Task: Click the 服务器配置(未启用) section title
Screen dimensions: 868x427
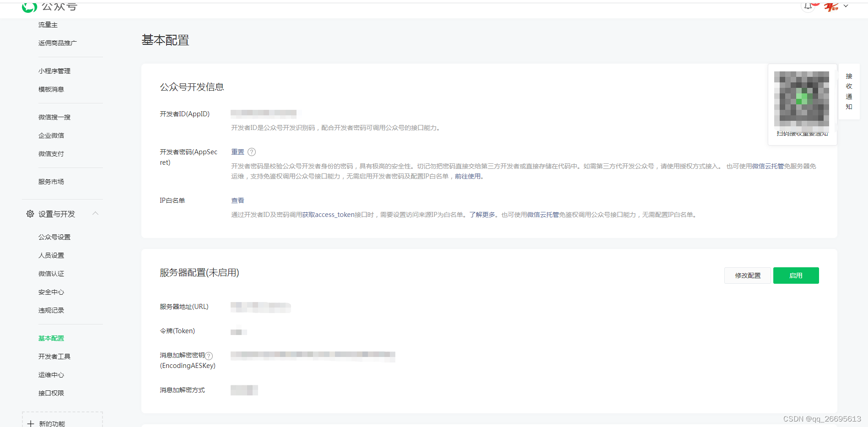Action: tap(199, 273)
